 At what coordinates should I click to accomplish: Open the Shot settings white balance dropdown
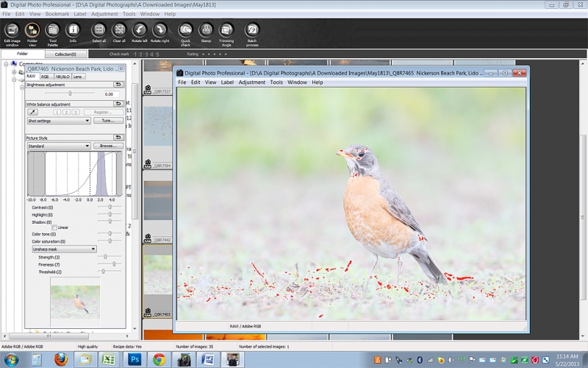(59, 121)
